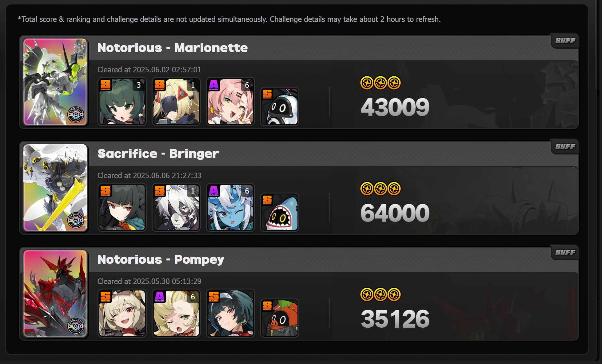The height and width of the screenshot is (364, 602).
Task: Click the winking cream-haired S-rank agent
Action: [122, 313]
